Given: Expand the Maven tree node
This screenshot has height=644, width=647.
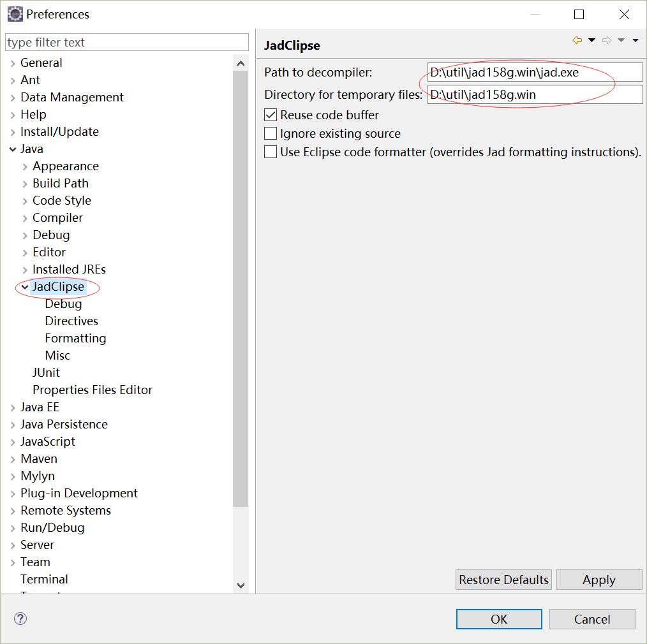Looking at the screenshot, I should pos(13,459).
